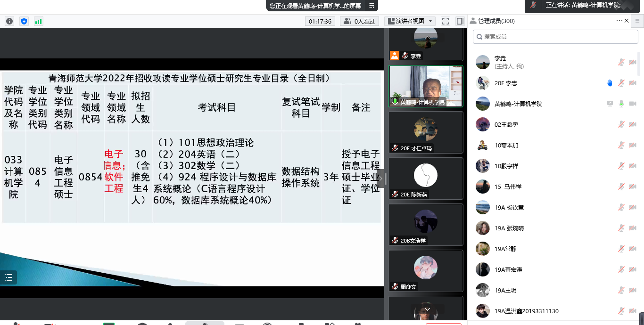Click the blue raised hand of 20F 李忠

pyautogui.click(x=610, y=83)
